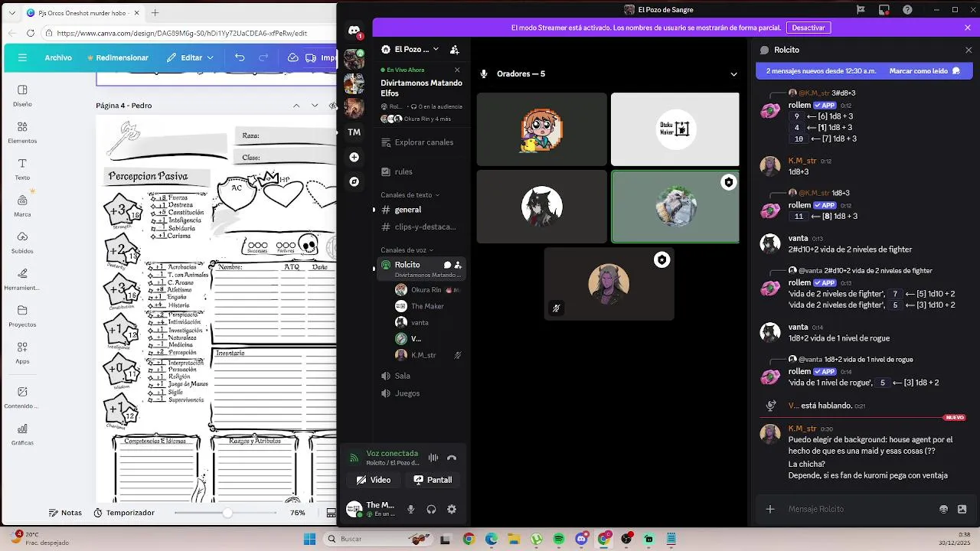The height and width of the screenshot is (551, 980).
Task: Click the redo arrow in Canva
Action: point(263,57)
